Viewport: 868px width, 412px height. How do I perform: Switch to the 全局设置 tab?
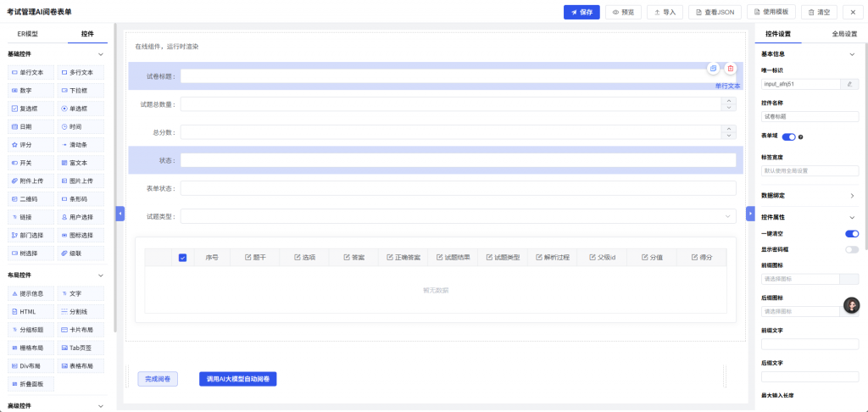pos(844,34)
